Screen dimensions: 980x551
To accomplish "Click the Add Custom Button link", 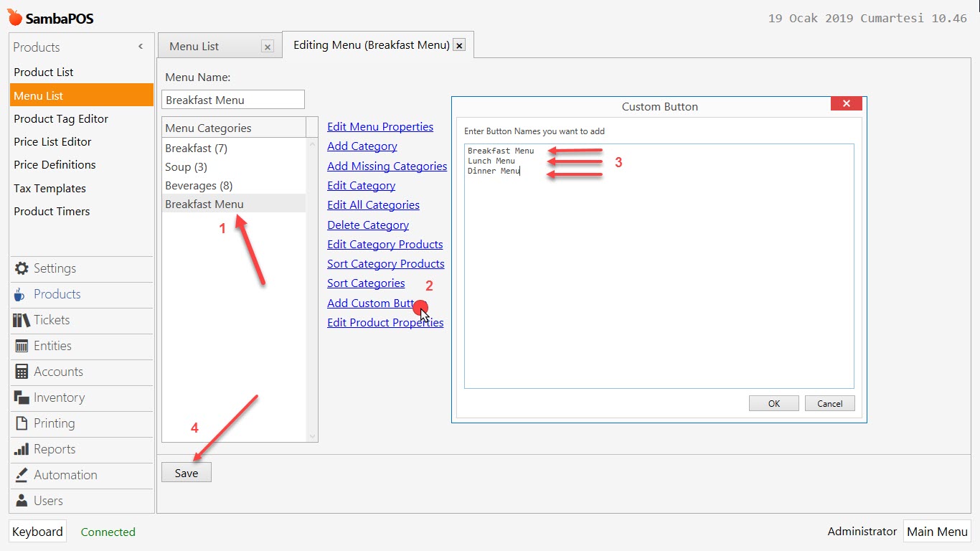I will pos(373,303).
